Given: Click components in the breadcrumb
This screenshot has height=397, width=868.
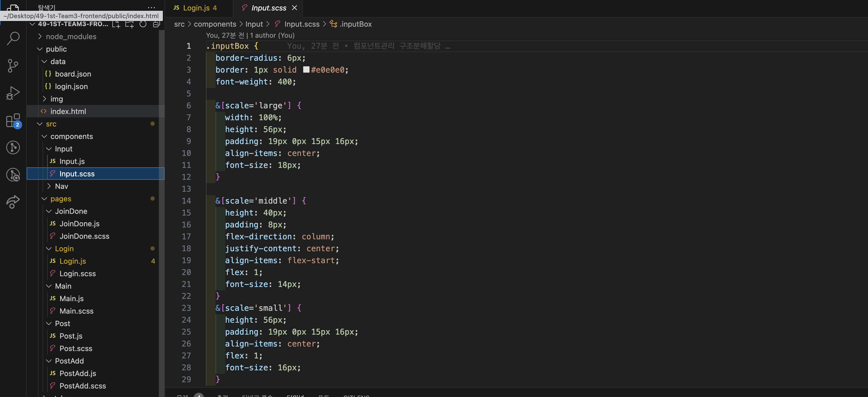Looking at the screenshot, I should click(x=215, y=24).
